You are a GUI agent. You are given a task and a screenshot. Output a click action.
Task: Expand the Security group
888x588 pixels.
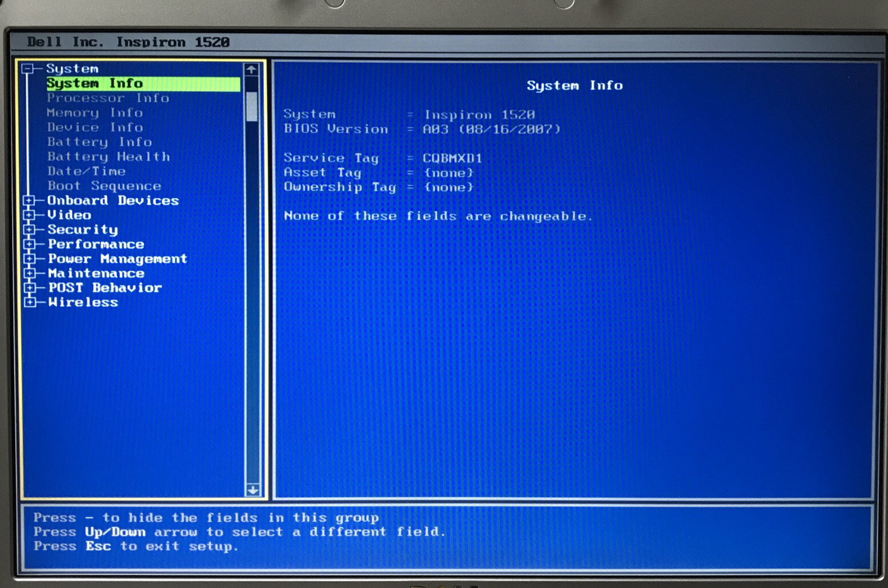click(29, 229)
